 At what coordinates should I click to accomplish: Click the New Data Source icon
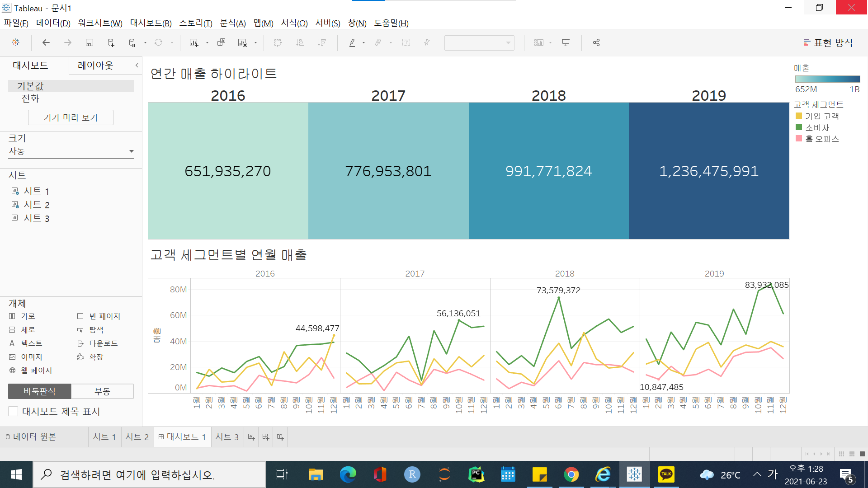(111, 42)
